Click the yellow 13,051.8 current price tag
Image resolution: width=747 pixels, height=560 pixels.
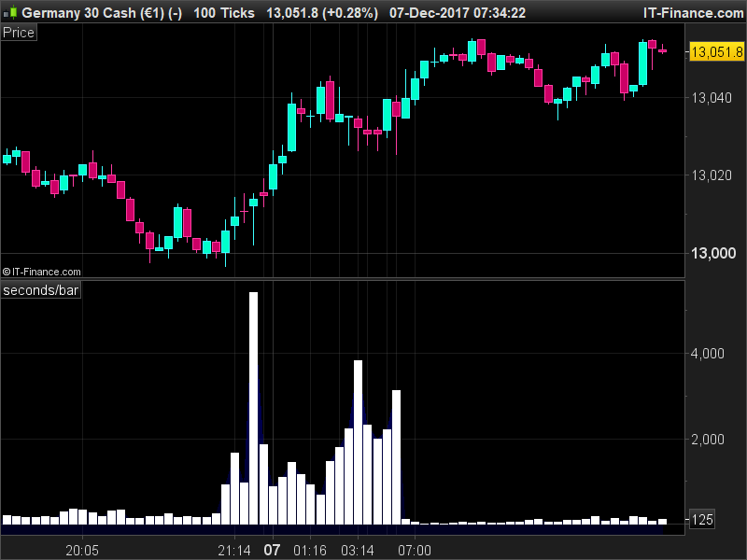716,51
